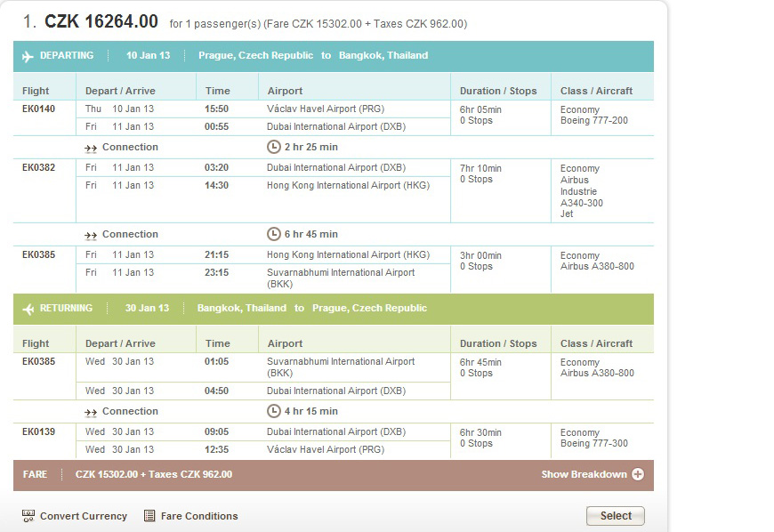Click the RETURNING header label
The width and height of the screenshot is (774, 532).
[66, 308]
